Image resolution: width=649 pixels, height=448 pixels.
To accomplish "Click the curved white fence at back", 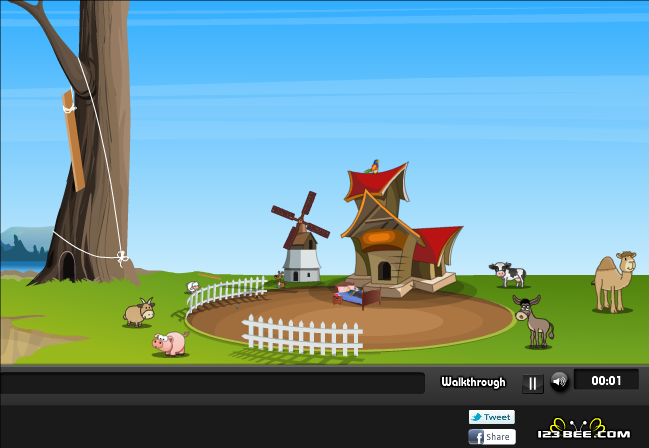I will click(226, 293).
